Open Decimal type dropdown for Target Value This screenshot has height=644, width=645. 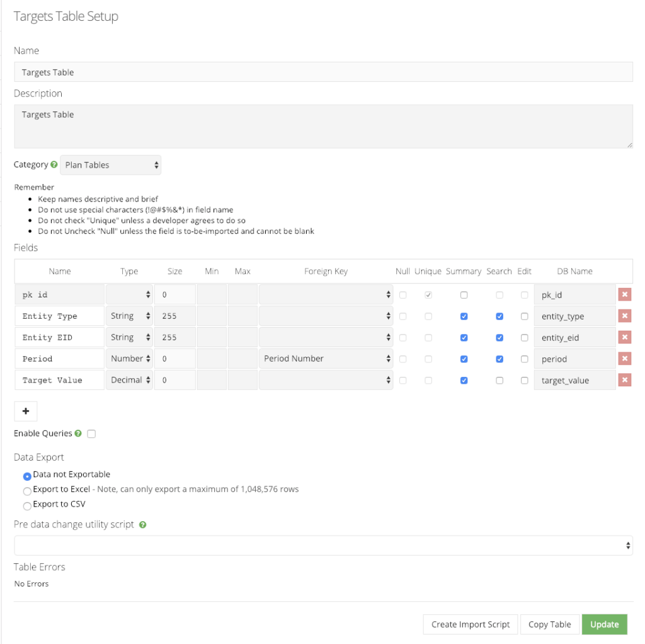click(x=129, y=380)
